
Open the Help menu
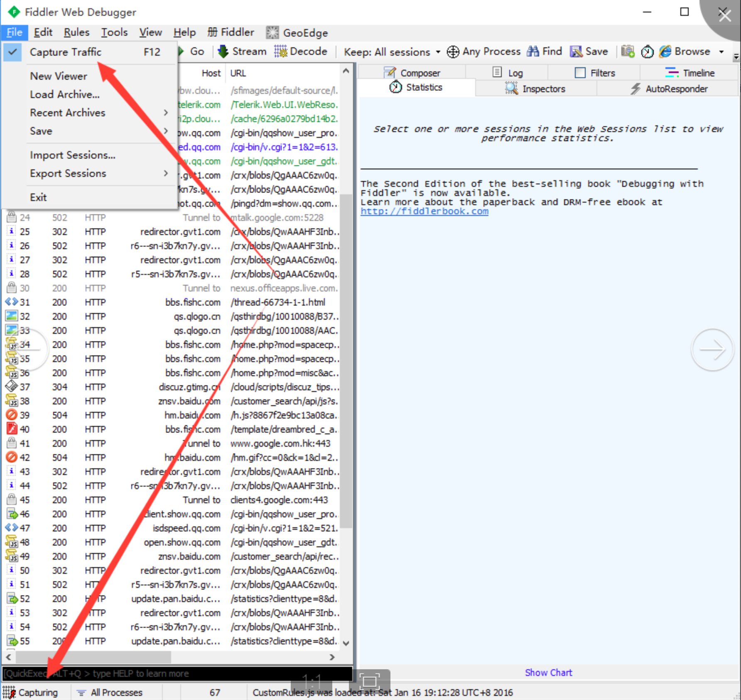click(x=184, y=32)
